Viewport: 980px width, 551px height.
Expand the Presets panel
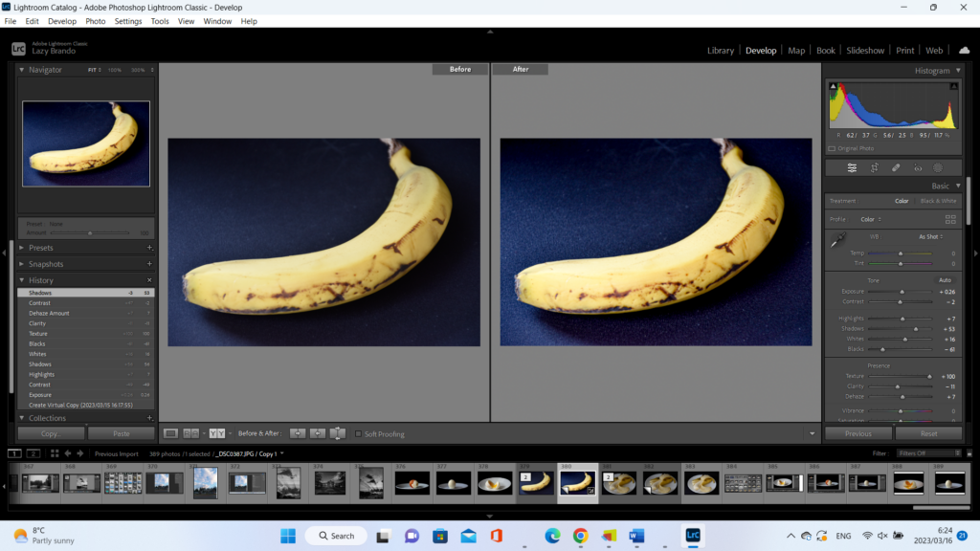point(21,248)
